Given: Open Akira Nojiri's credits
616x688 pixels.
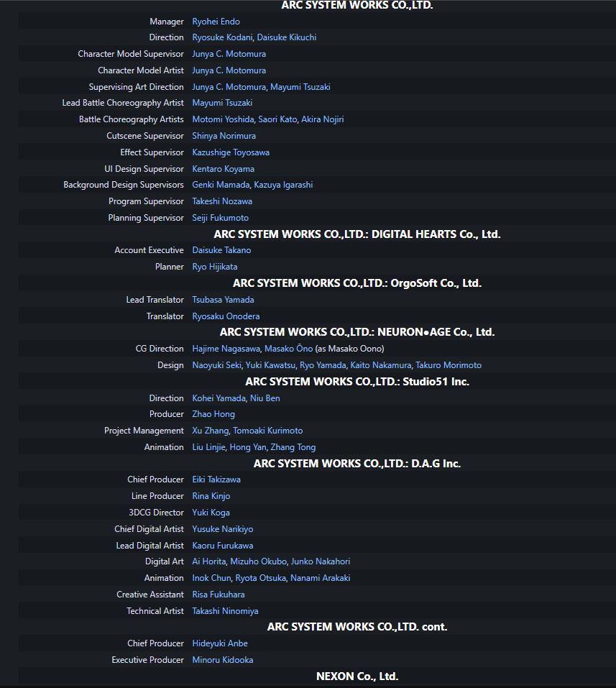Looking at the screenshot, I should tap(323, 119).
